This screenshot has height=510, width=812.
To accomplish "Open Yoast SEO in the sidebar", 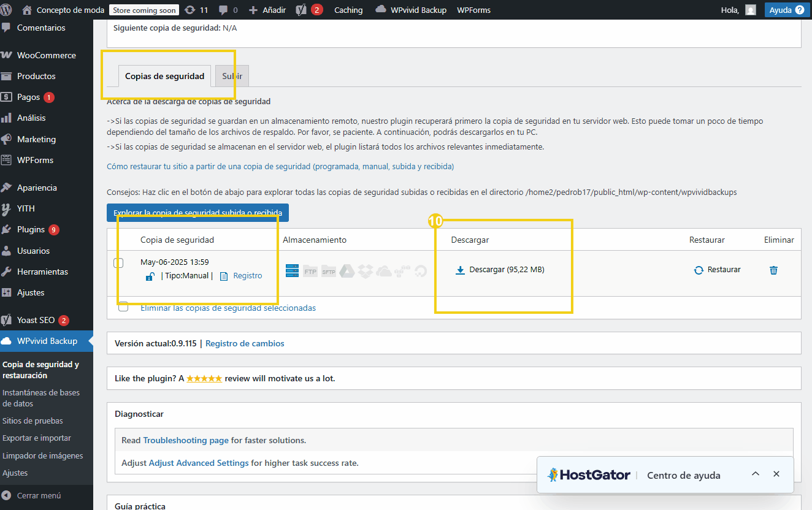I will (x=36, y=320).
